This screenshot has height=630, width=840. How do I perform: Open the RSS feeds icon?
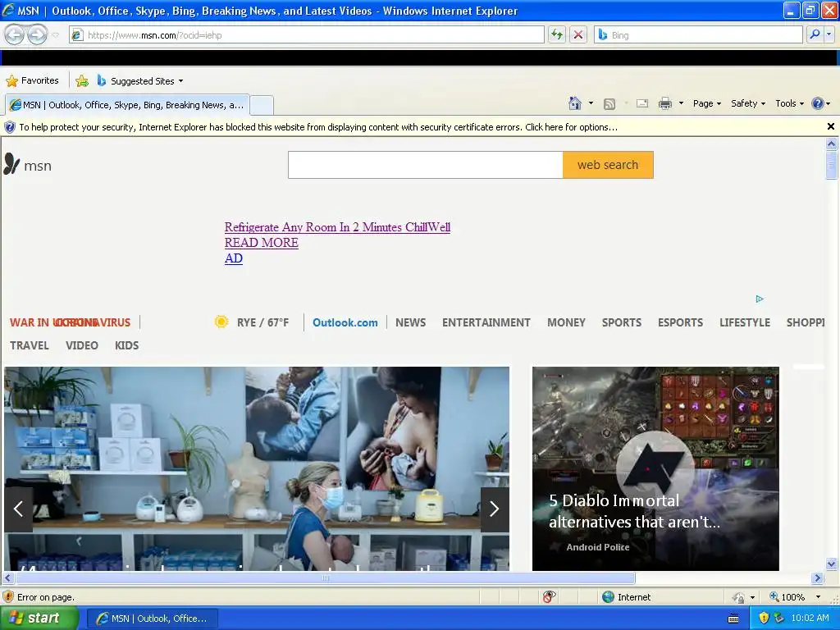(x=609, y=104)
